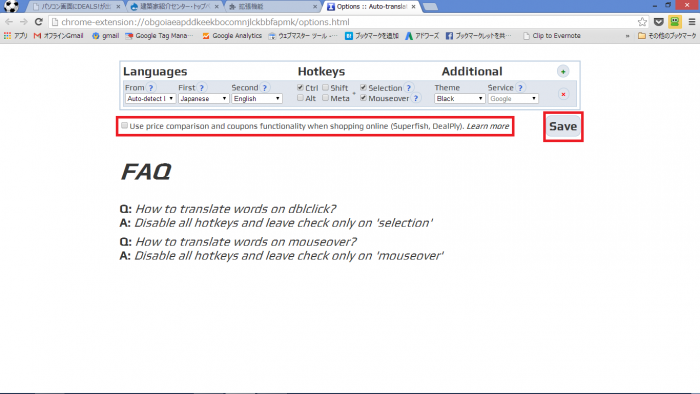Open help tooltip next to First
This screenshot has width=700, height=394.
(202, 88)
